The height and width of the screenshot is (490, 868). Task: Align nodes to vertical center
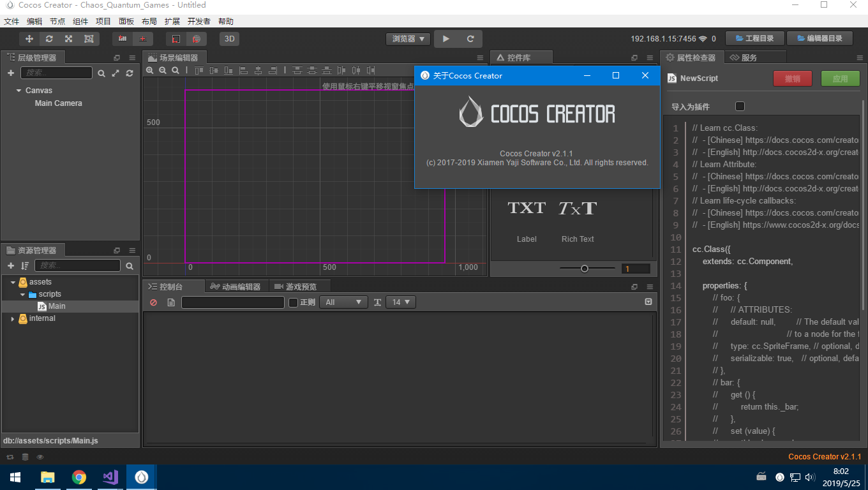[x=213, y=71]
